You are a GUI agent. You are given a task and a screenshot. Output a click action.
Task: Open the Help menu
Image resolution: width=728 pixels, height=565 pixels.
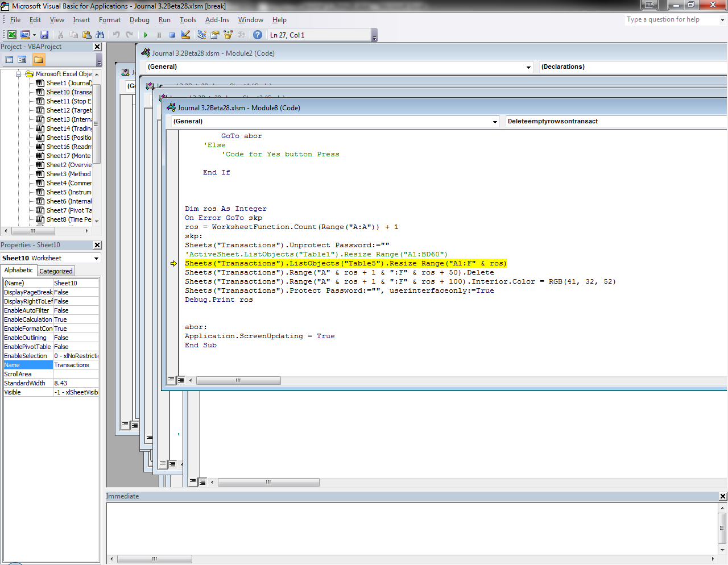(279, 20)
